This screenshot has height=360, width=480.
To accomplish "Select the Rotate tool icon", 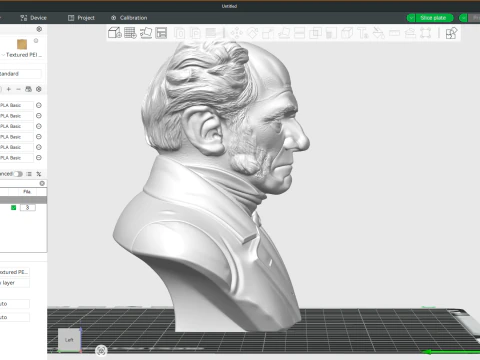I will [x=252, y=33].
